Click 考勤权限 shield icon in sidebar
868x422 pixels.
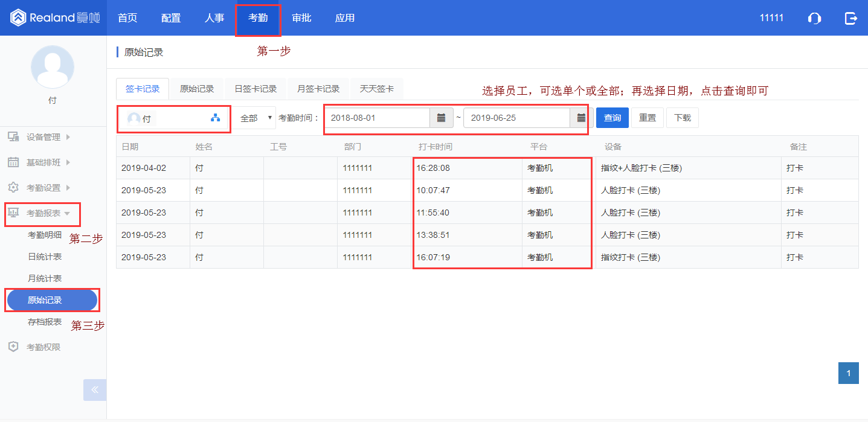coord(13,347)
